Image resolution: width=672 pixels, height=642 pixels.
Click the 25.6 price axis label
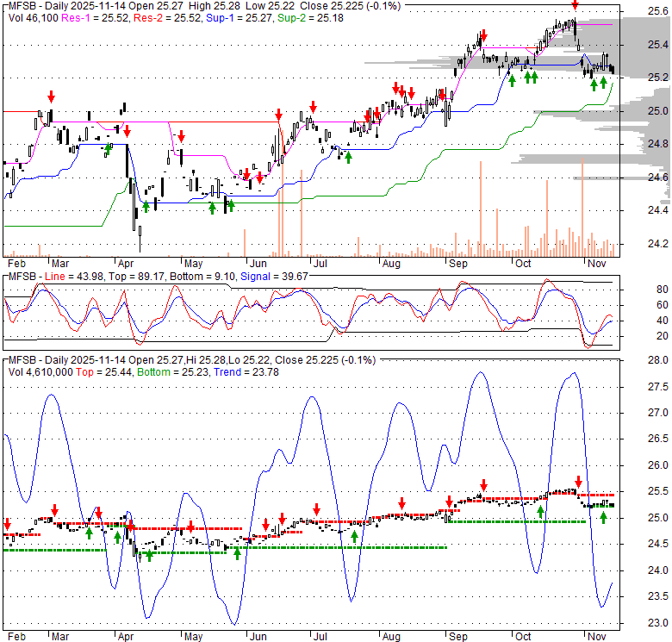pos(659,11)
